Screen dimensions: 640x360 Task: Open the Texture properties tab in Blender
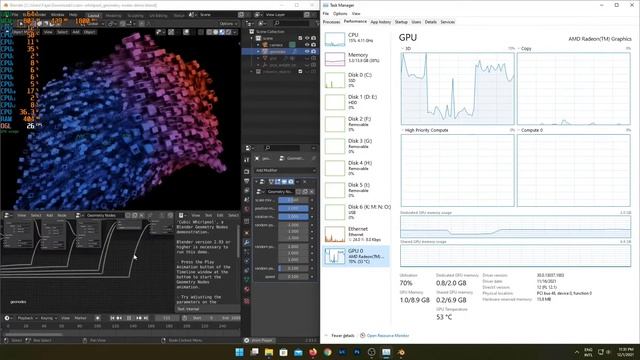pyautogui.click(x=247, y=301)
